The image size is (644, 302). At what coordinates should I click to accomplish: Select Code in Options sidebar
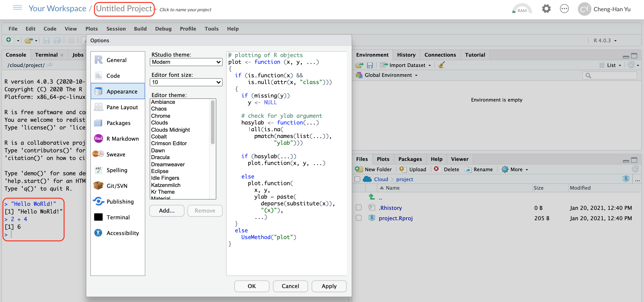click(118, 76)
